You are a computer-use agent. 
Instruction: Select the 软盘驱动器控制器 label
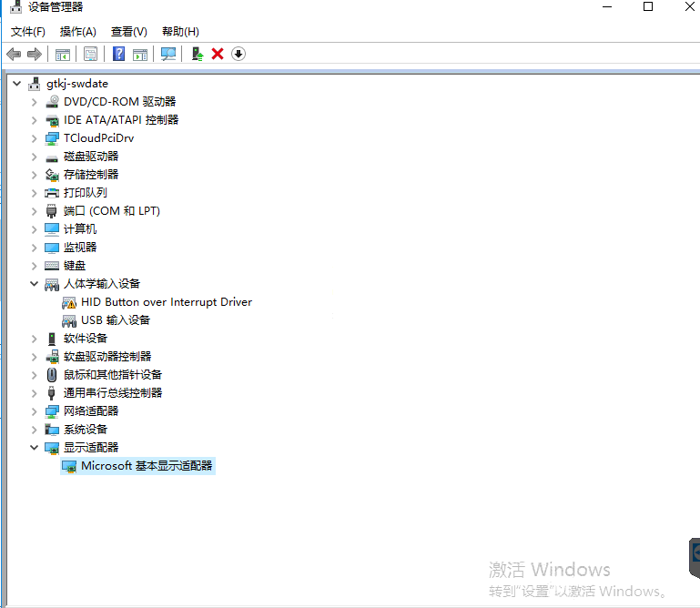pos(107,357)
